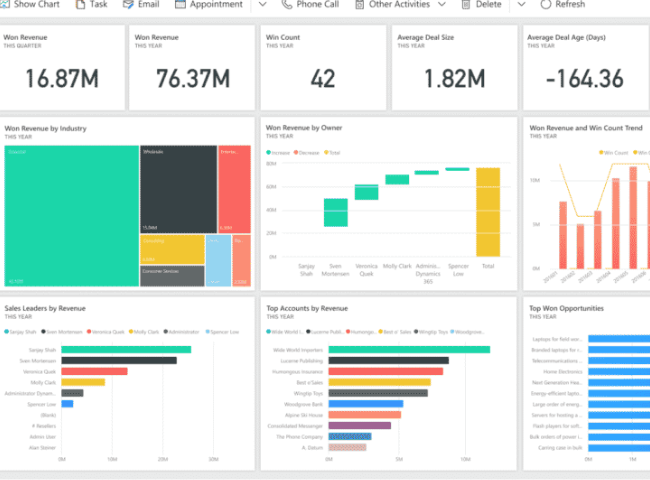
Task: Select the Phone Call toolbar command
Action: (317, 4)
